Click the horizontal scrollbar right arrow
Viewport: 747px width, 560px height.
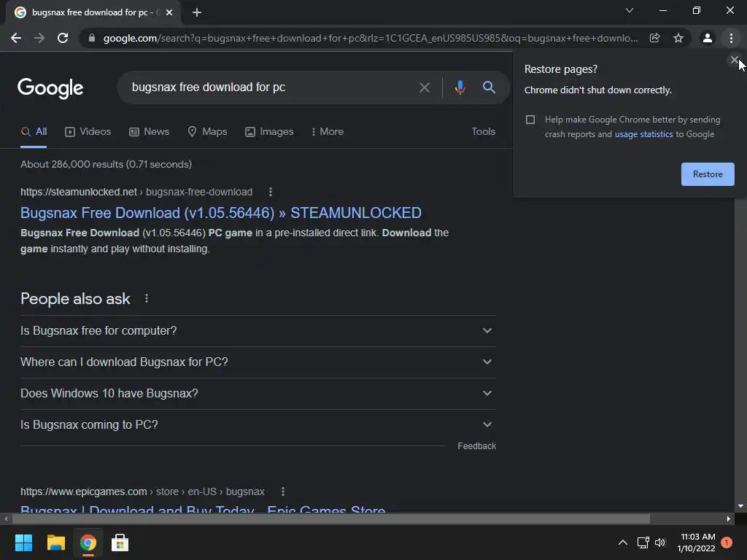pyautogui.click(x=729, y=519)
